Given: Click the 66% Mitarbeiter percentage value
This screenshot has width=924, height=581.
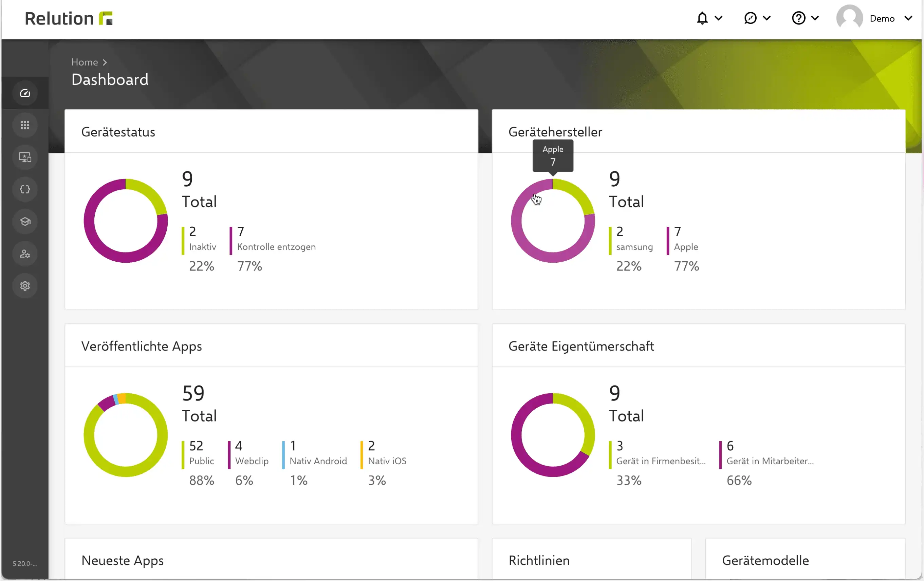Looking at the screenshot, I should pyautogui.click(x=739, y=481).
